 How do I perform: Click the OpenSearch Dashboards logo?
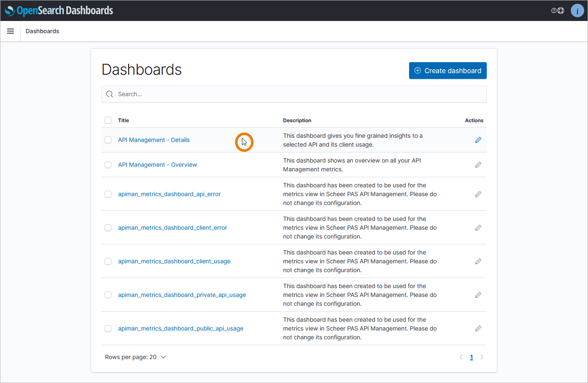point(59,10)
